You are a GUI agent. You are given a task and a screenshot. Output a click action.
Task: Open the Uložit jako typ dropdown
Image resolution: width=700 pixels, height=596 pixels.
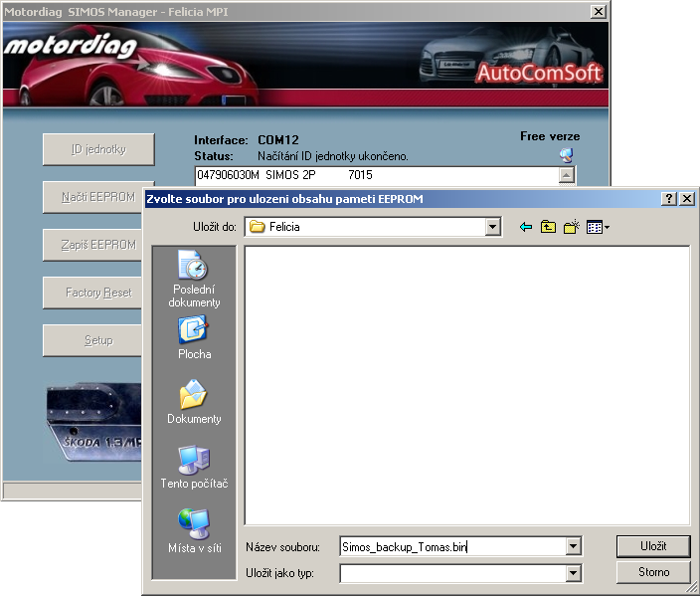click(573, 572)
